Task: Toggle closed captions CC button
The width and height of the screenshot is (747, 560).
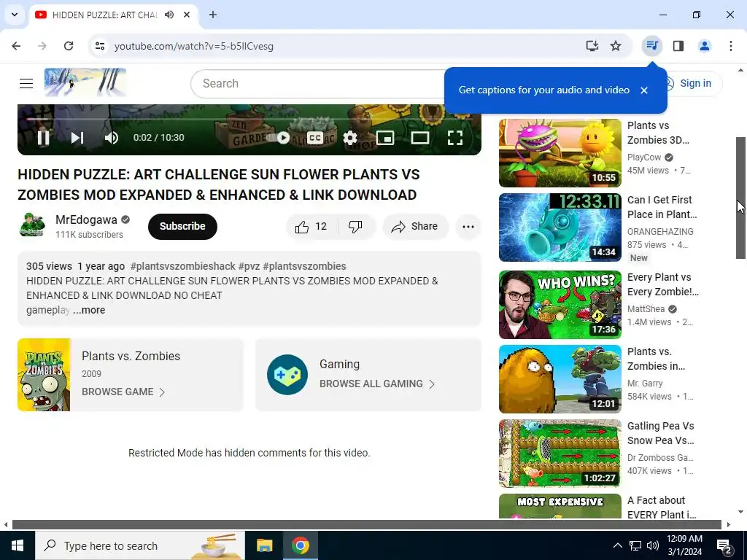Action: click(x=315, y=138)
